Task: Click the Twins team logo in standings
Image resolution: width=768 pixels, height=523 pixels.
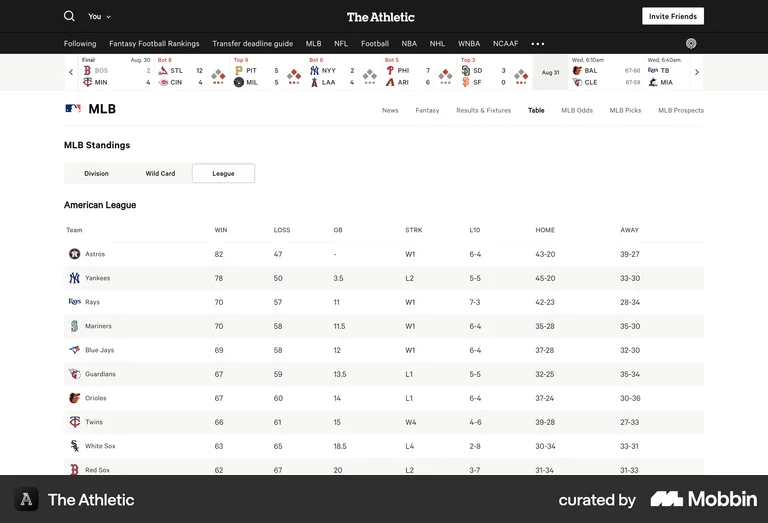Action: [x=74, y=422]
